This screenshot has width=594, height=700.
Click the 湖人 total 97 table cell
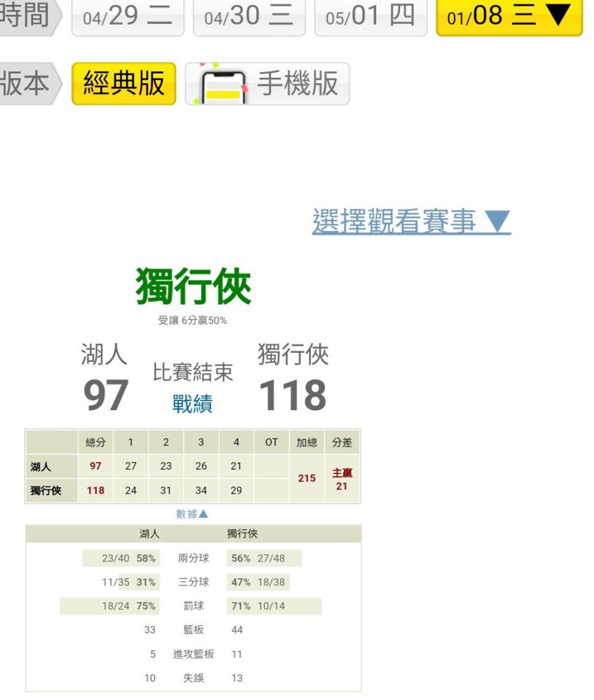tap(95, 466)
